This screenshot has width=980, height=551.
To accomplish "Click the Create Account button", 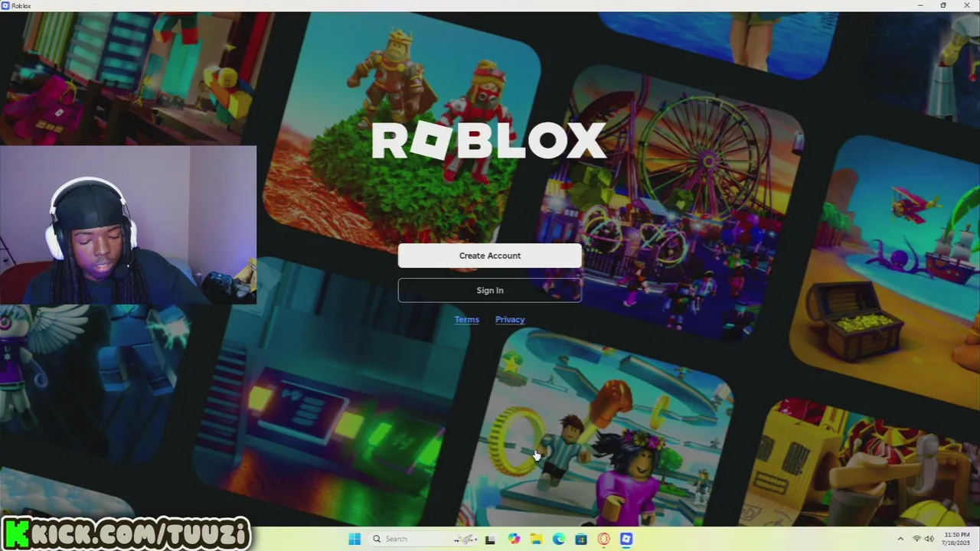I will tap(490, 256).
